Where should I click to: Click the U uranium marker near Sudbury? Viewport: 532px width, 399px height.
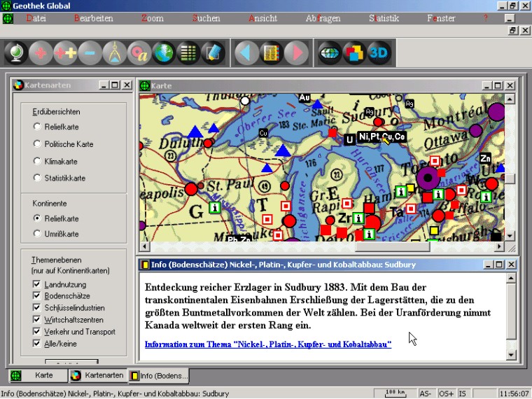349,140
